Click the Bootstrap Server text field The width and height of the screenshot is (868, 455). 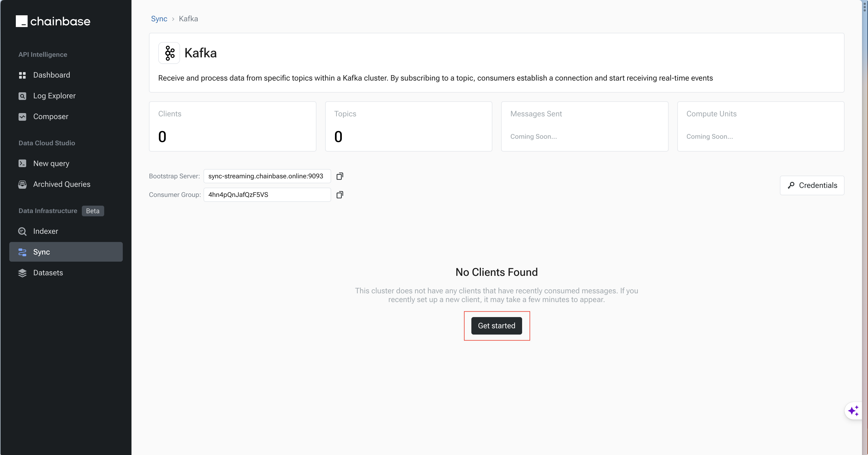pos(267,176)
